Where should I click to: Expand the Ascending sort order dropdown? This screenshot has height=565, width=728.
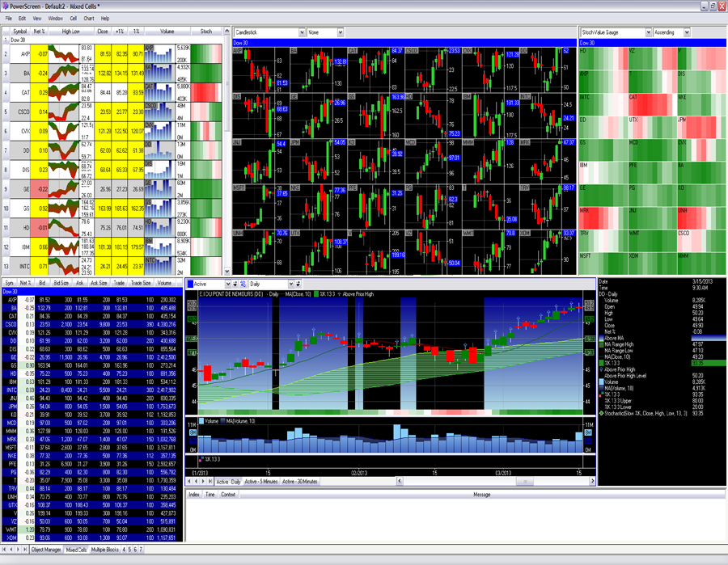(x=687, y=32)
